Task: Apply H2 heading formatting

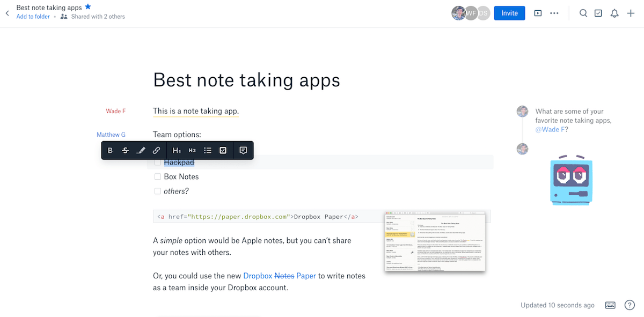Action: pyautogui.click(x=192, y=151)
